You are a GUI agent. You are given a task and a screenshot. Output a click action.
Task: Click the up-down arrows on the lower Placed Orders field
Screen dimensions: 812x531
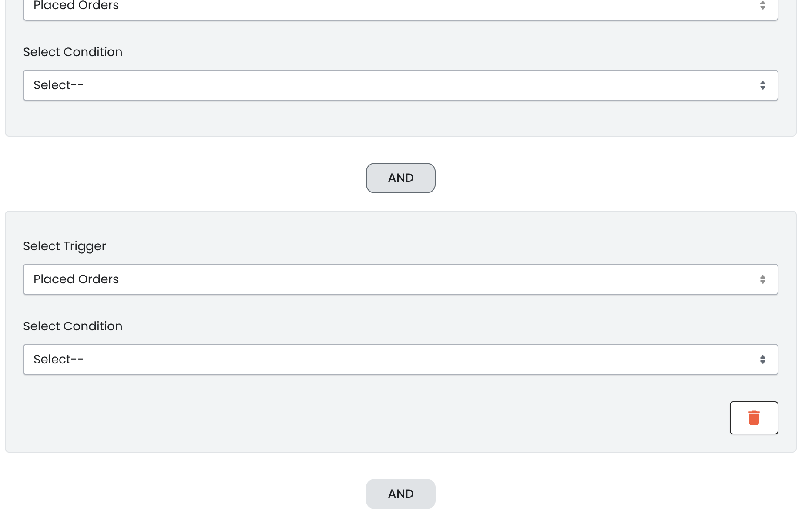pos(762,279)
